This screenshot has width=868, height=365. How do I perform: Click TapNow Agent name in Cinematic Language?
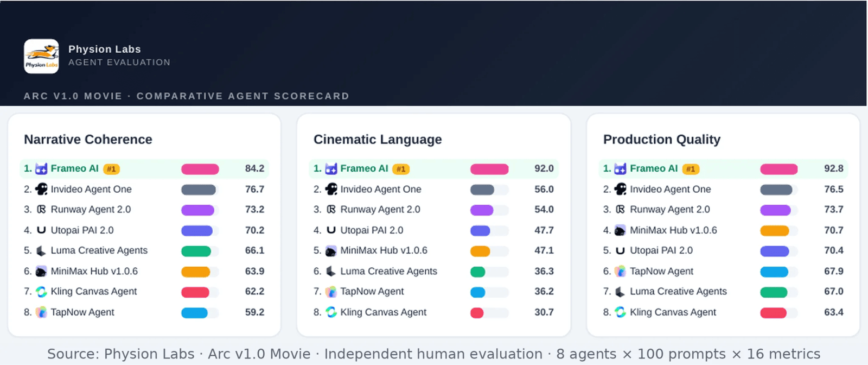tap(372, 292)
